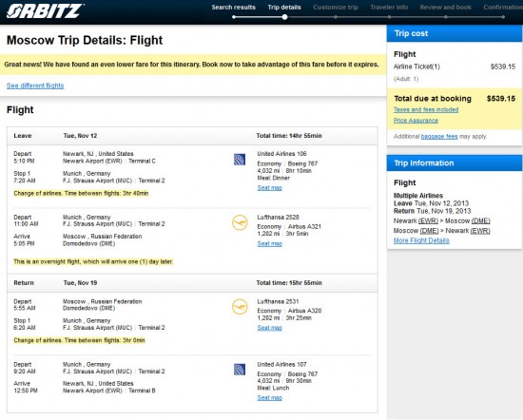Open baggage fees link
This screenshot has height=420, width=523.
click(x=439, y=136)
